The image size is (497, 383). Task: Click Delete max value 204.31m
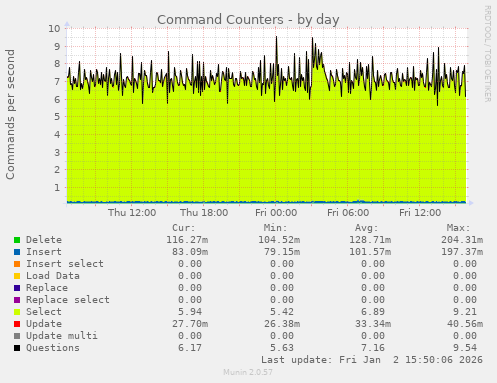click(x=462, y=240)
